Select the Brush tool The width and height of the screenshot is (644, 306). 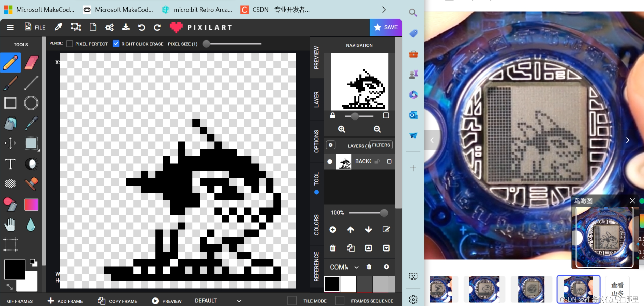tap(11, 83)
